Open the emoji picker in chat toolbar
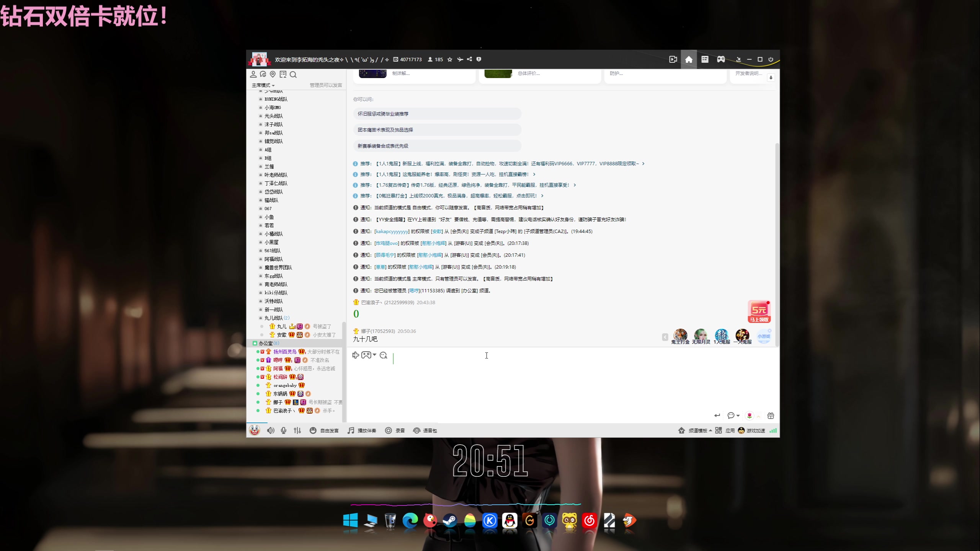This screenshot has width=980, height=551. tap(384, 355)
